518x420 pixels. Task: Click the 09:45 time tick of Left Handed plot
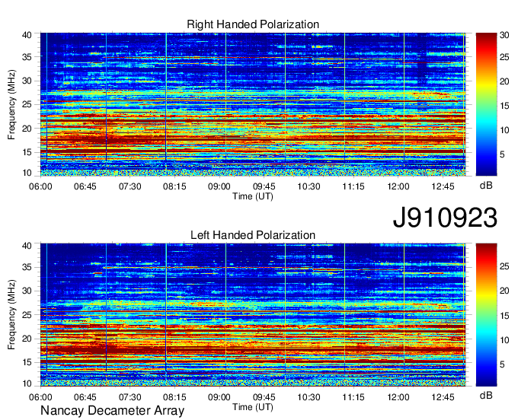264,397
